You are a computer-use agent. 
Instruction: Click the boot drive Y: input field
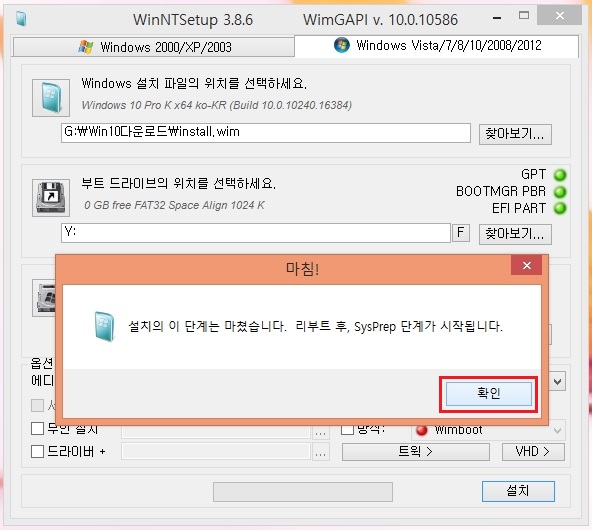(256, 233)
